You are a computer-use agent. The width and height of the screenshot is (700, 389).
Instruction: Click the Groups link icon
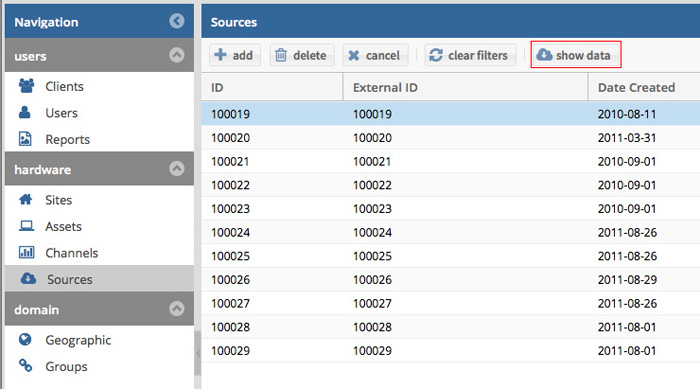(25, 366)
